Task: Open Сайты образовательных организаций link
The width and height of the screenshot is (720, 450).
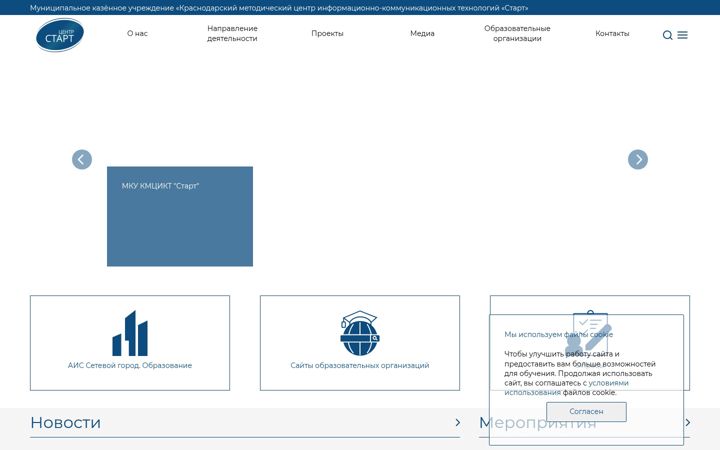Action: 360,366
